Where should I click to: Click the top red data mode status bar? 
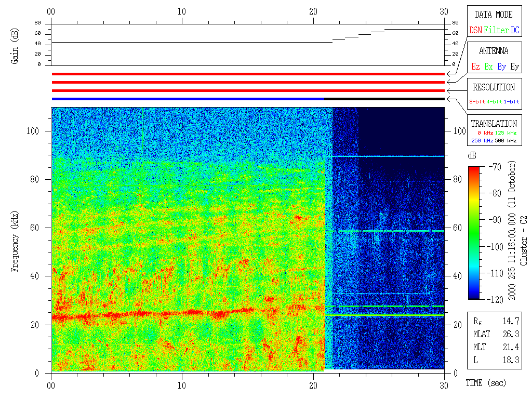point(248,74)
